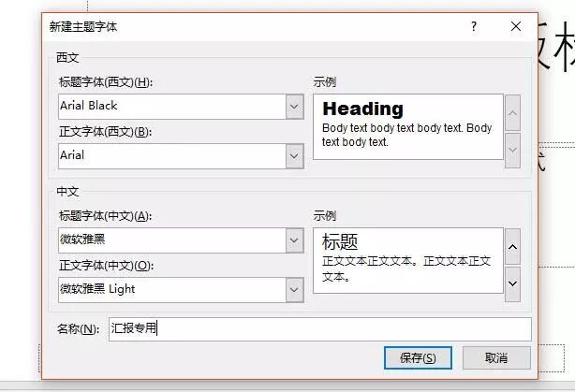The width and height of the screenshot is (575, 392).
Task: Click the down arrow beside the Western sample preview
Action: (x=512, y=151)
